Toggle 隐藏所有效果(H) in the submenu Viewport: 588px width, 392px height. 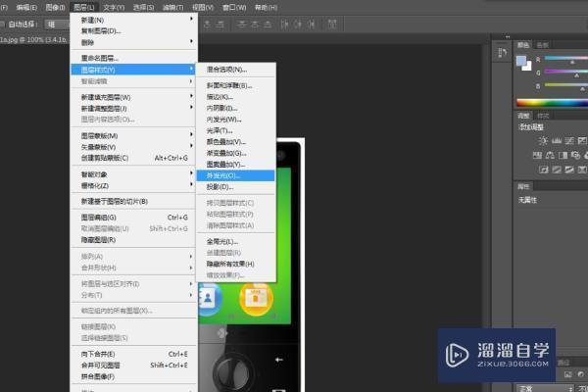(x=235, y=264)
